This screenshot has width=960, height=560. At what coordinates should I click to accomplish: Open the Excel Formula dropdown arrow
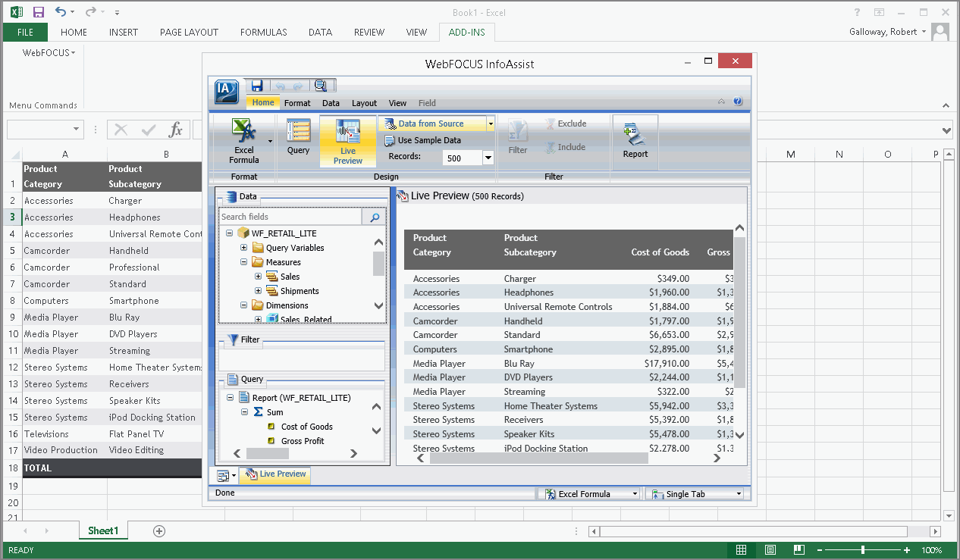coord(271,141)
